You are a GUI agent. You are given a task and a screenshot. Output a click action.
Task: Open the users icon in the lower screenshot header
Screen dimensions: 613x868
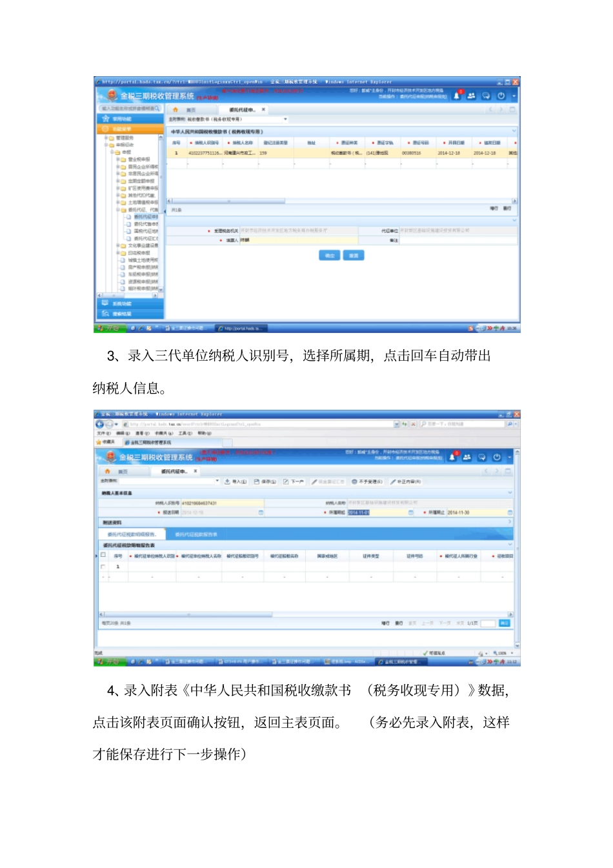[x=467, y=457]
